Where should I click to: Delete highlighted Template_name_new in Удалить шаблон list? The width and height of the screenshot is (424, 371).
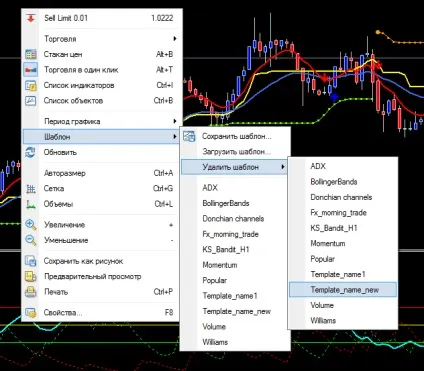(x=343, y=290)
